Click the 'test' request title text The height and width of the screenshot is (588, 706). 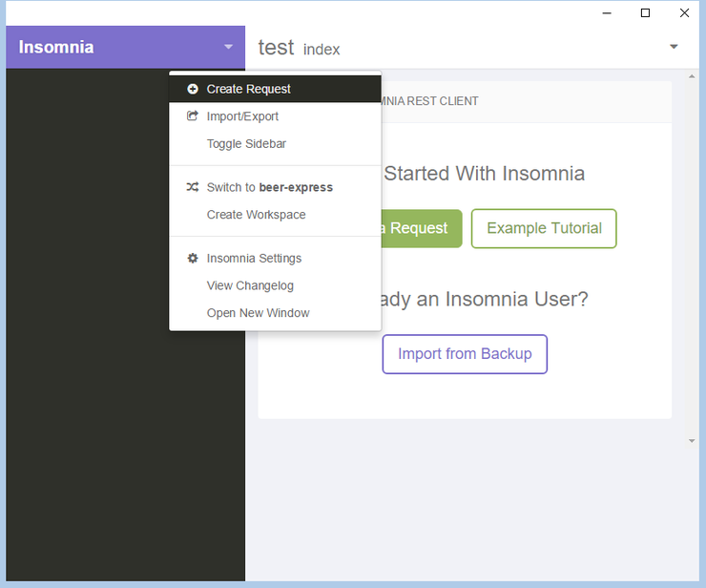[x=276, y=48]
